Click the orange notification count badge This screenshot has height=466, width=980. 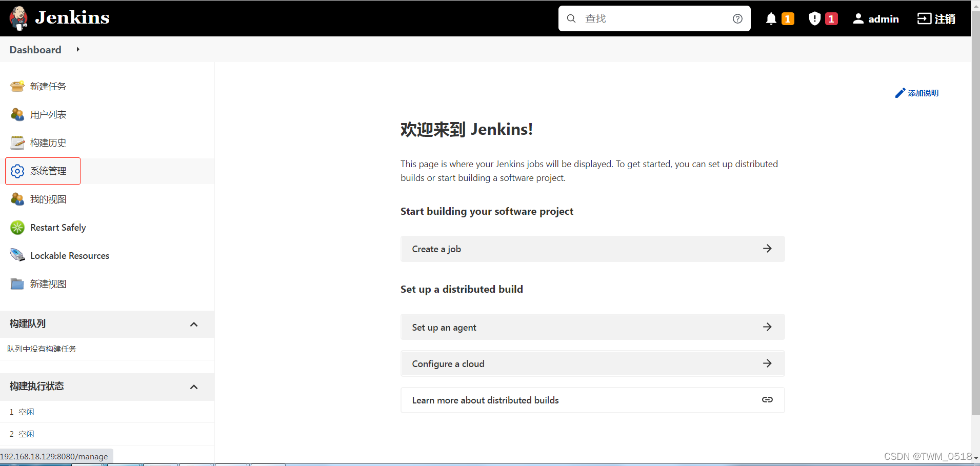click(x=788, y=19)
